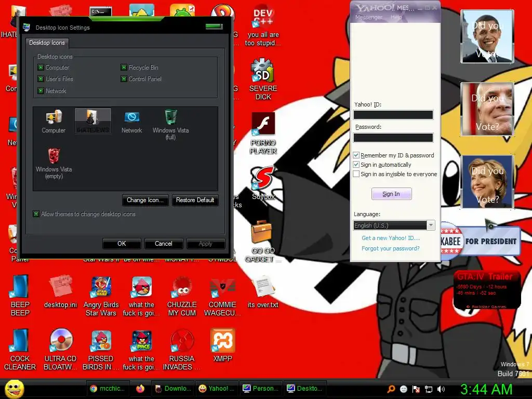Open the smiley Start button on the taskbar

click(x=15, y=389)
